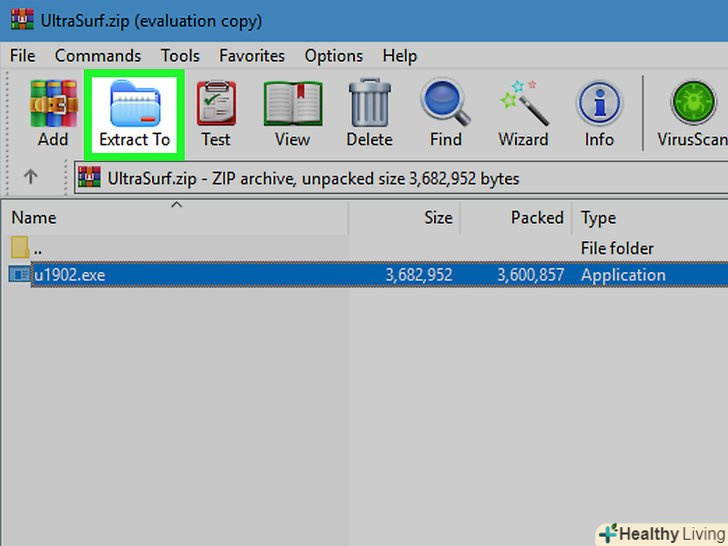
Task: Click the 3,600,857 packed value
Action: tap(531, 275)
